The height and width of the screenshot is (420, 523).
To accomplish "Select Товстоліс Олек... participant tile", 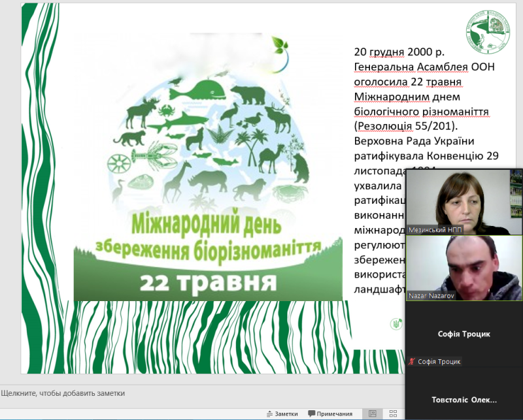I will click(464, 400).
